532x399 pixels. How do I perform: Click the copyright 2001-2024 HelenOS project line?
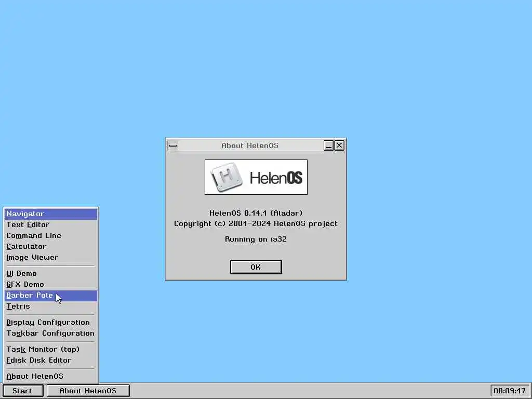coord(256,223)
